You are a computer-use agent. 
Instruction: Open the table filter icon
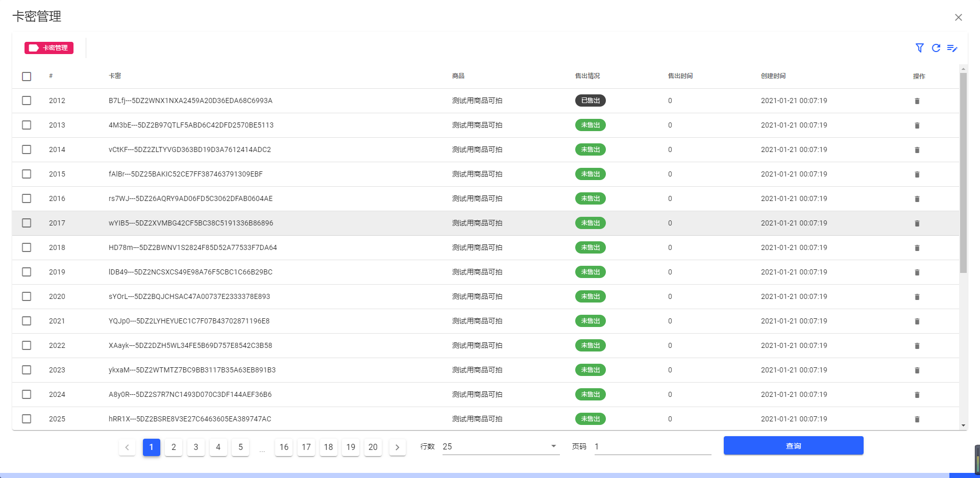pos(920,48)
